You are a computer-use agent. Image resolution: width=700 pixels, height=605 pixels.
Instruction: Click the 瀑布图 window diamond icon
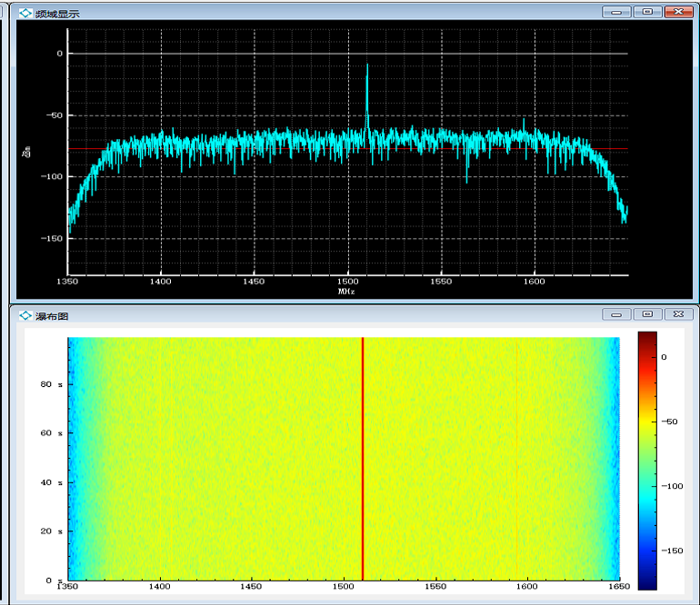pyautogui.click(x=25, y=316)
